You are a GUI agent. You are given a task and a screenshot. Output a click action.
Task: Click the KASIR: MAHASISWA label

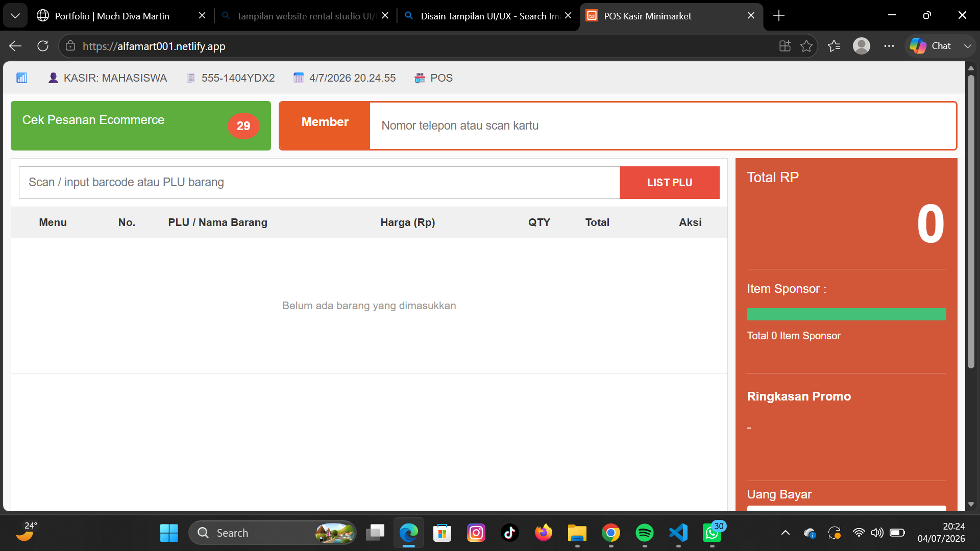(115, 78)
